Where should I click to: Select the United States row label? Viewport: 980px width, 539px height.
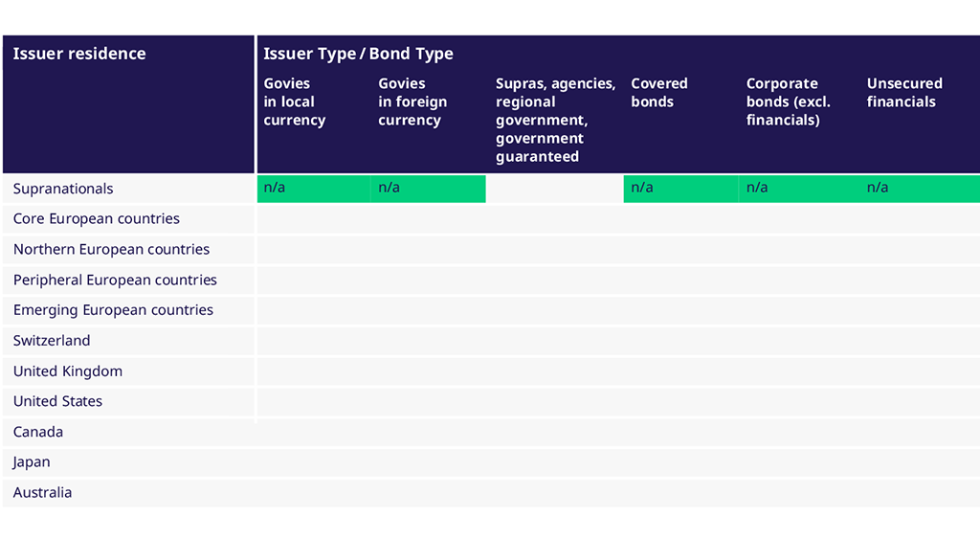click(57, 401)
